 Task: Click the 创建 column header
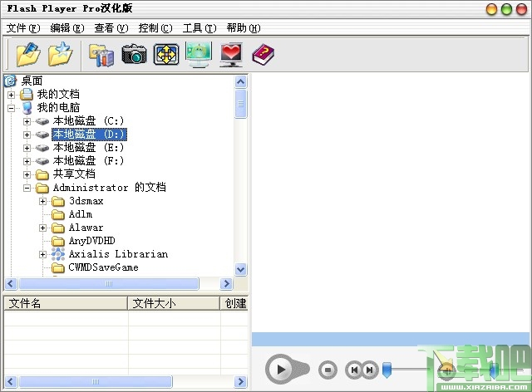[234, 303]
